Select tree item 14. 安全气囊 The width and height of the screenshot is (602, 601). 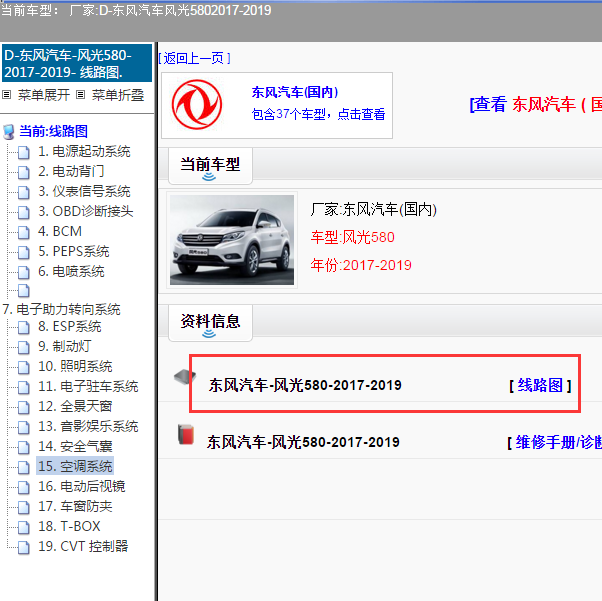coord(75,447)
